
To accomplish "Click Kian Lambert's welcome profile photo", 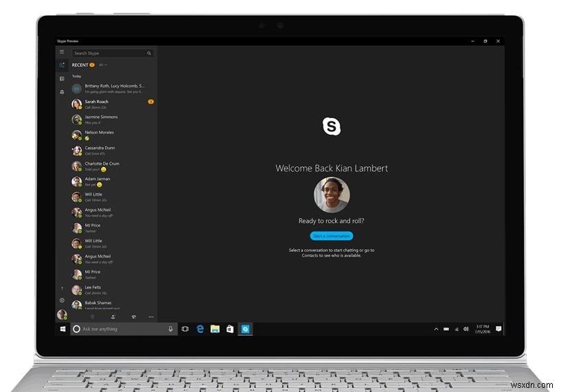I will (332, 195).
